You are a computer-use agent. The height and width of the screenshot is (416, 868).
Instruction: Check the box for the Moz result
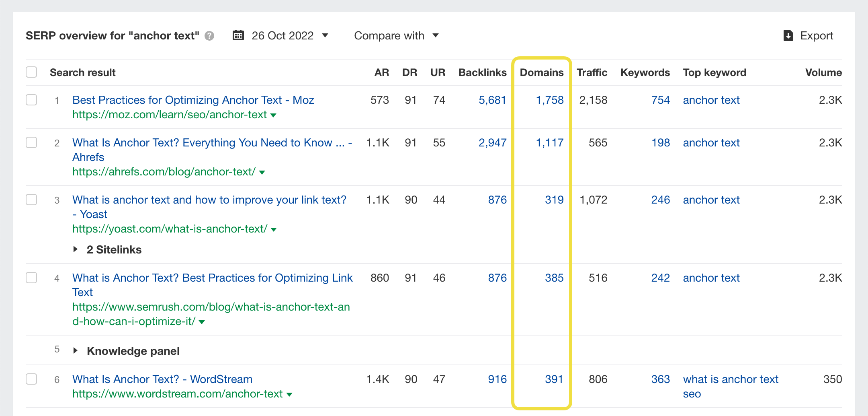31,100
